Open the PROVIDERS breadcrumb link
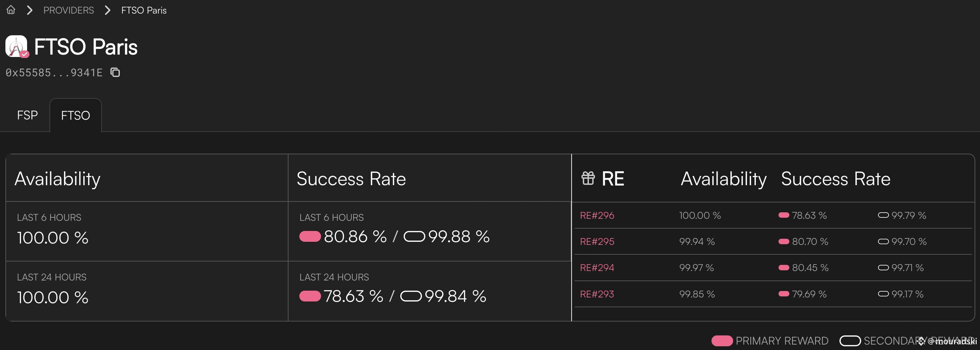The width and height of the screenshot is (980, 350). pos(68,10)
